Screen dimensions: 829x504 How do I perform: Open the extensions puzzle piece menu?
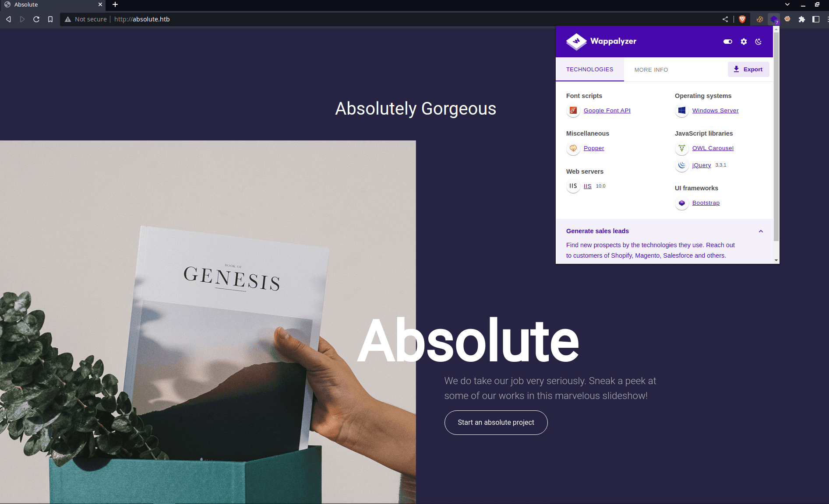[802, 19]
